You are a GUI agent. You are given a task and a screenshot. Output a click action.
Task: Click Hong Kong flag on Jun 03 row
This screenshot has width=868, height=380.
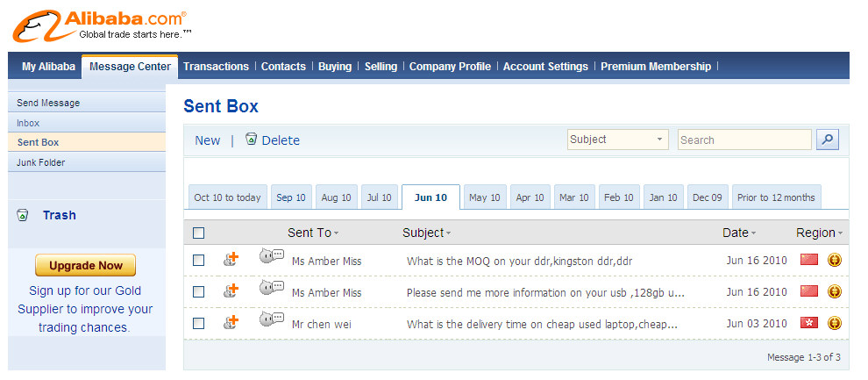pyautogui.click(x=808, y=322)
